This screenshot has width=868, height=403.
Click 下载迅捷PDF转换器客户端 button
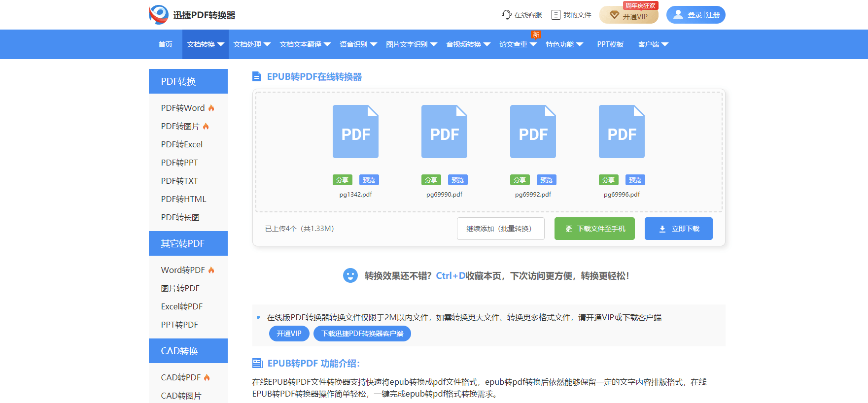(362, 334)
